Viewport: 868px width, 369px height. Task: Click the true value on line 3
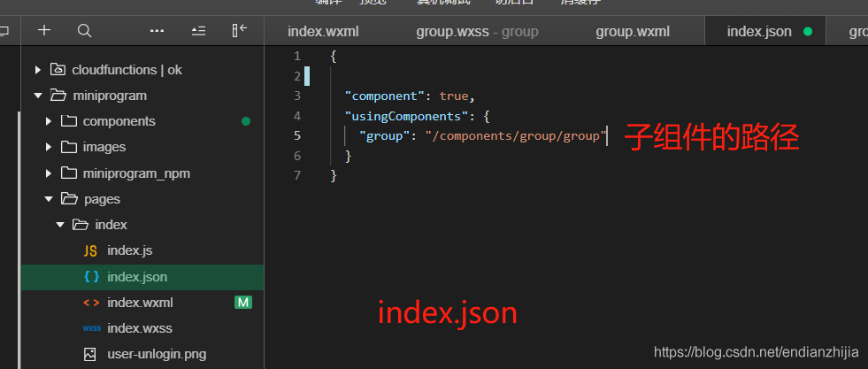(454, 96)
